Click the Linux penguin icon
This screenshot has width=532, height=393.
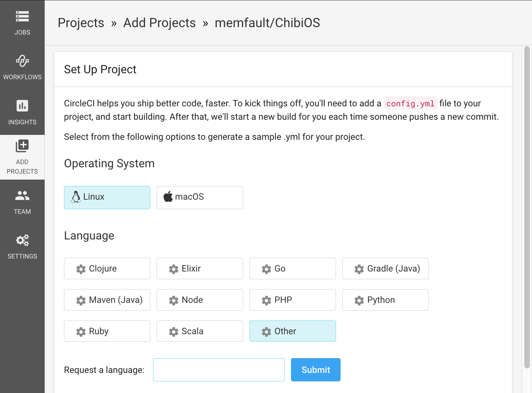pyautogui.click(x=76, y=197)
